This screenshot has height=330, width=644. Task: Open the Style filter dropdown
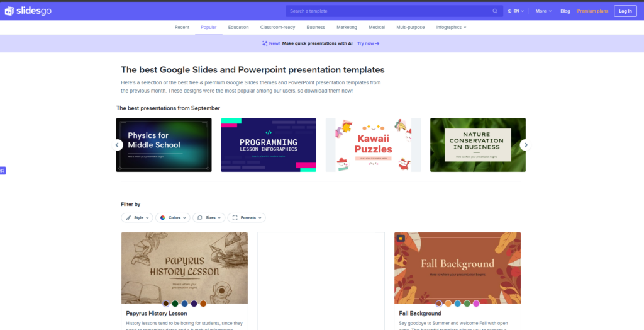(x=138, y=217)
